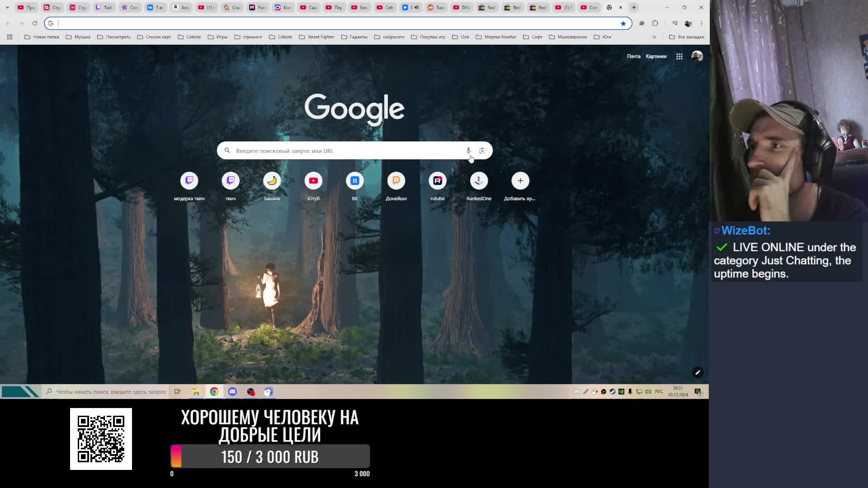Image resolution: width=868 pixels, height=488 pixels.
Task: Open Google Lens image search
Action: click(x=482, y=150)
